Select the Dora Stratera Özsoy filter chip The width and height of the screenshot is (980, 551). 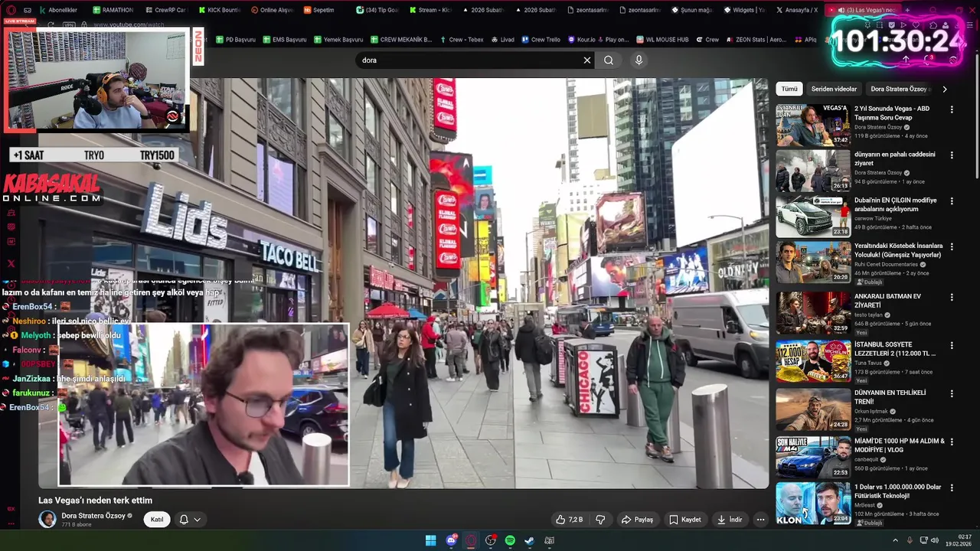(x=900, y=89)
